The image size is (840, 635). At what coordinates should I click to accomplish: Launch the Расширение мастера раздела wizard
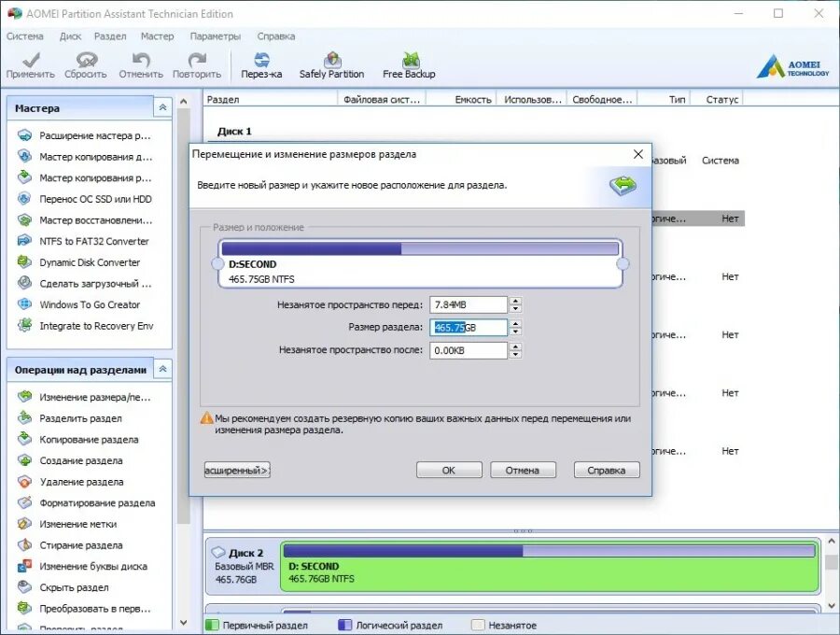(x=84, y=135)
